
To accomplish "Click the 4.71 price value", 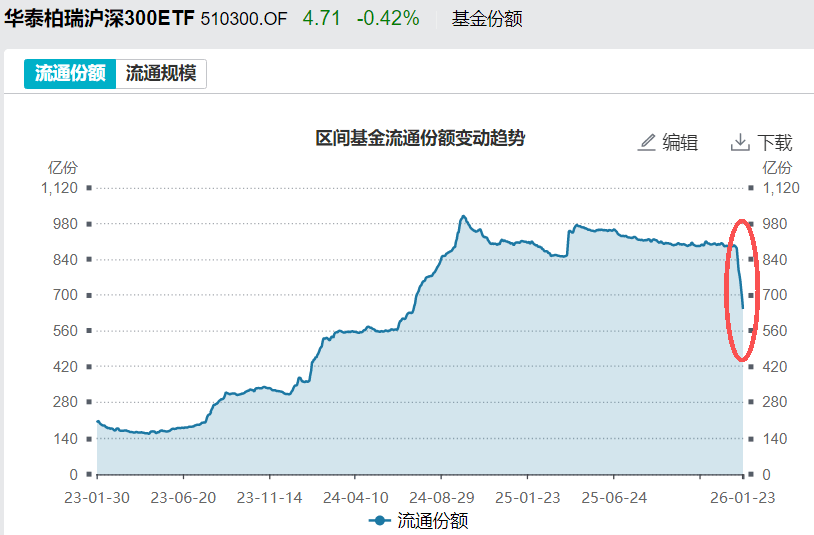I will 321,19.
